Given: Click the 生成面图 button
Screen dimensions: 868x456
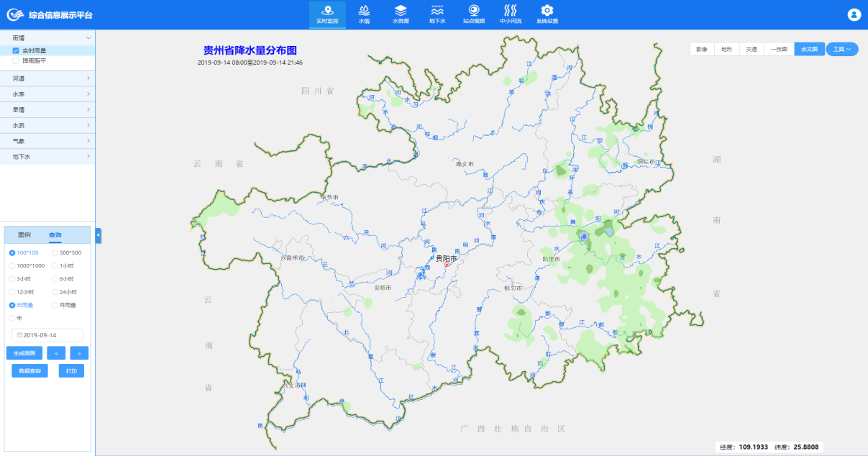Looking at the screenshot, I should pyautogui.click(x=24, y=352).
